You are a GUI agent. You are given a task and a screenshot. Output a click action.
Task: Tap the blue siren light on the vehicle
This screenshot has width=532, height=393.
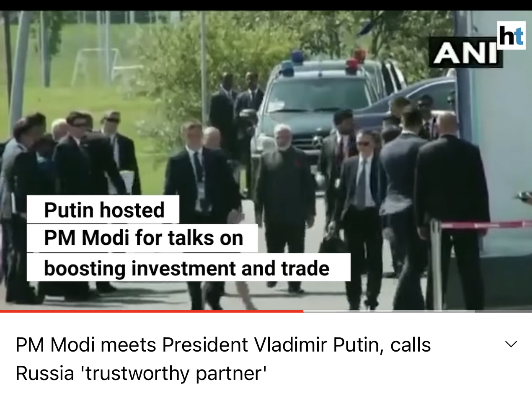tap(287, 68)
